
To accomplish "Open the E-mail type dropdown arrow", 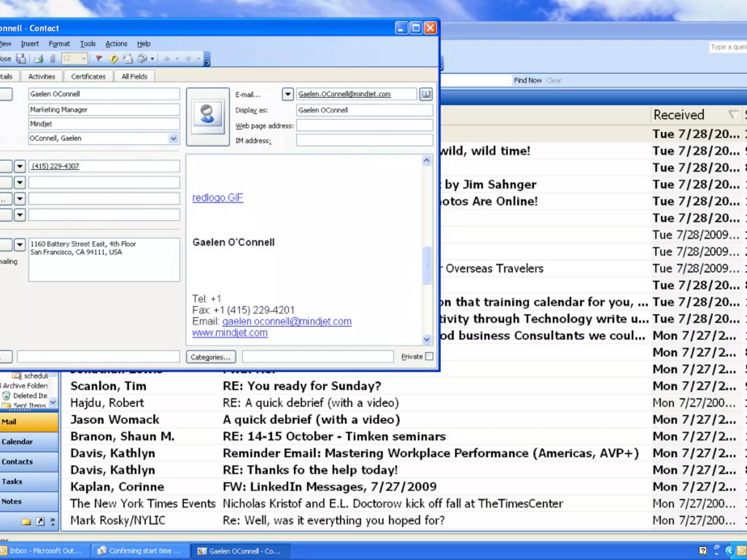I will point(288,94).
